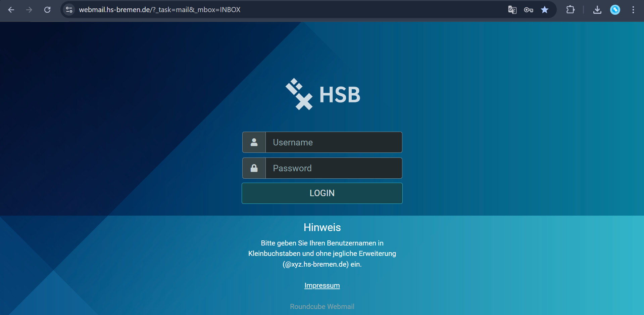Bookmark this page with the star icon
Image resolution: width=644 pixels, height=315 pixels.
pos(545,10)
